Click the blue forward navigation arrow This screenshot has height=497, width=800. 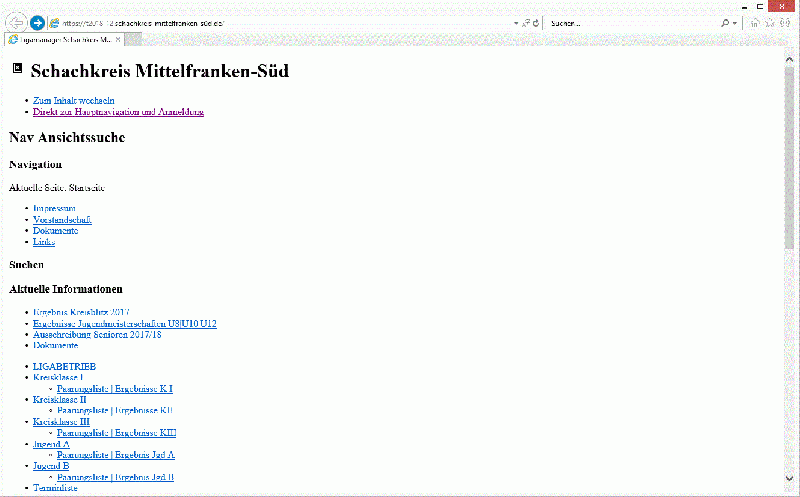(x=37, y=22)
